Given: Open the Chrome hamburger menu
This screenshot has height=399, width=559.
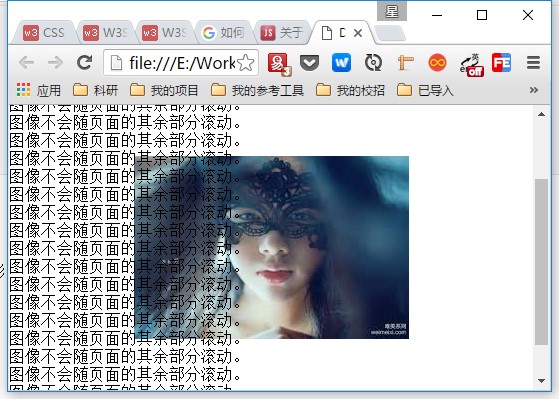Looking at the screenshot, I should point(533,63).
